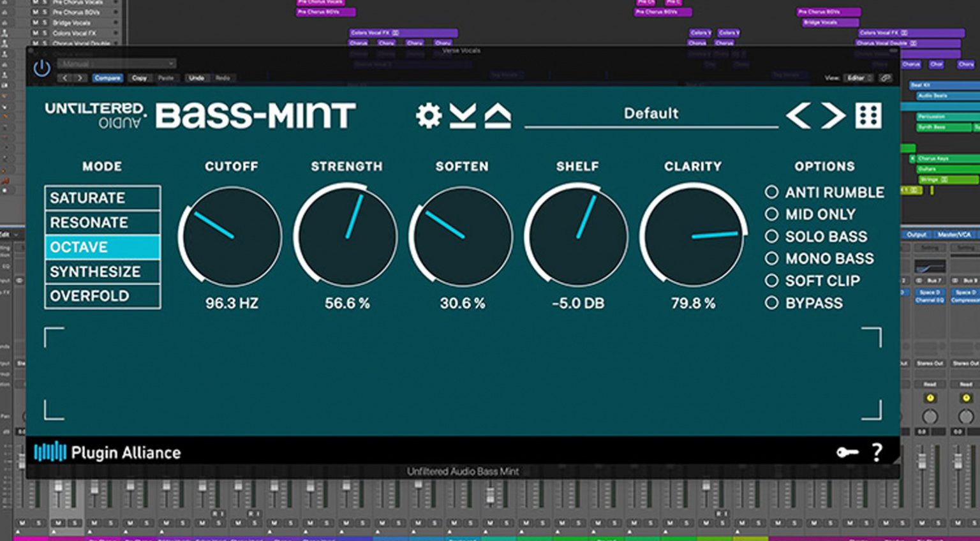Go to the previous Bass-Mint preset
Image resolution: width=980 pixels, height=541 pixels.
[798, 115]
